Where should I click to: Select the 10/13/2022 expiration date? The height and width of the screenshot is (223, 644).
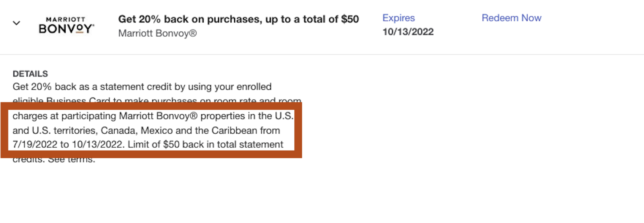pyautogui.click(x=408, y=32)
